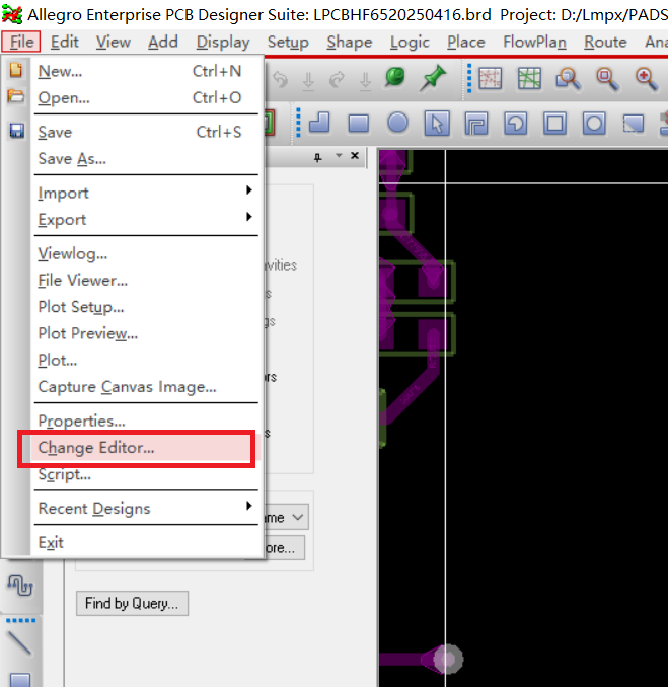The width and height of the screenshot is (668, 687).
Task: Click the green hilight bulb icon
Action: tap(395, 78)
